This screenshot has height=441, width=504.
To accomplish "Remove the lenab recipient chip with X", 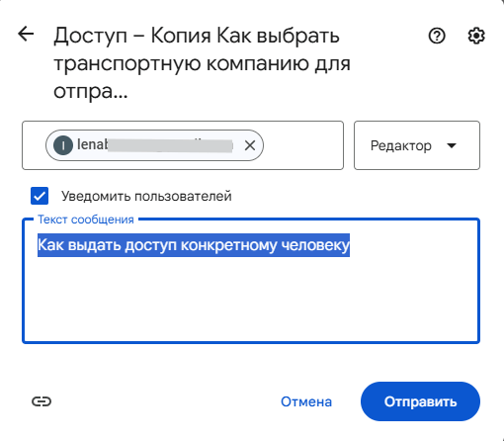I will point(250,145).
